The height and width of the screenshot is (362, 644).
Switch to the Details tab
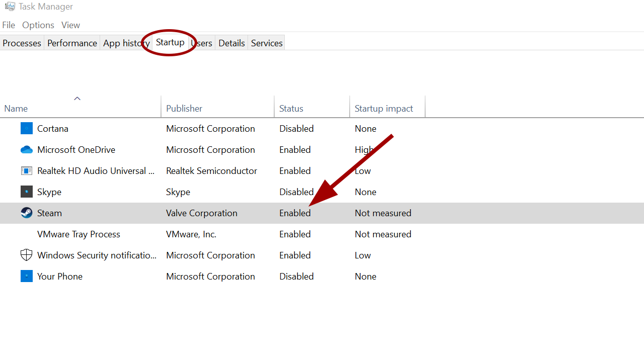pos(231,43)
